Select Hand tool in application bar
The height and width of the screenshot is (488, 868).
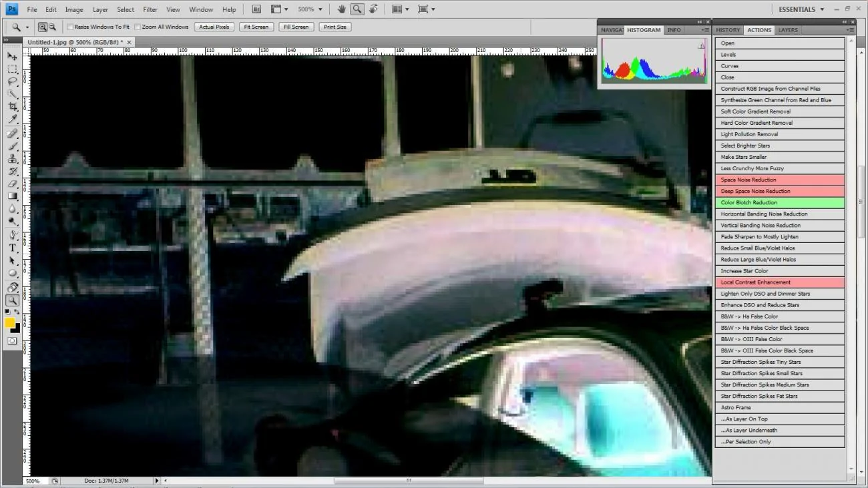(x=342, y=9)
